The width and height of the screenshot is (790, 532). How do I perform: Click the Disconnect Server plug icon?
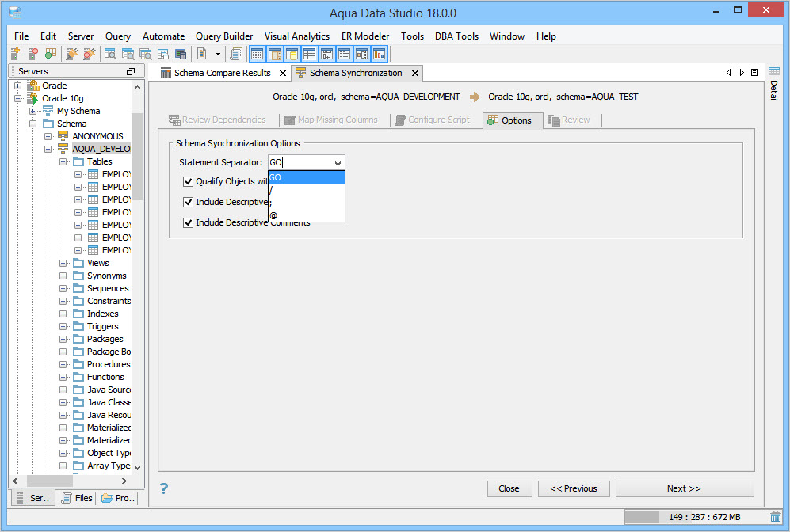[x=90, y=54]
